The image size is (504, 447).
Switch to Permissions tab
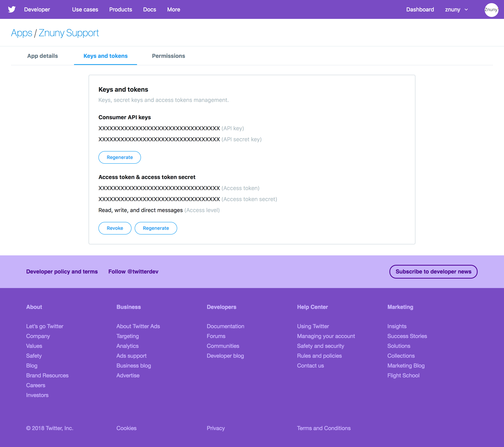point(168,56)
